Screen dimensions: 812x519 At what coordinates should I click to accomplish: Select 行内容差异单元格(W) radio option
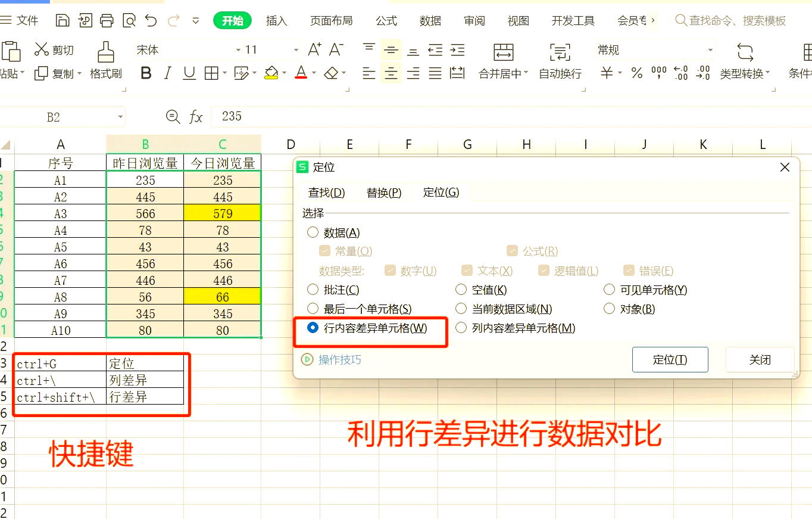[x=313, y=328]
